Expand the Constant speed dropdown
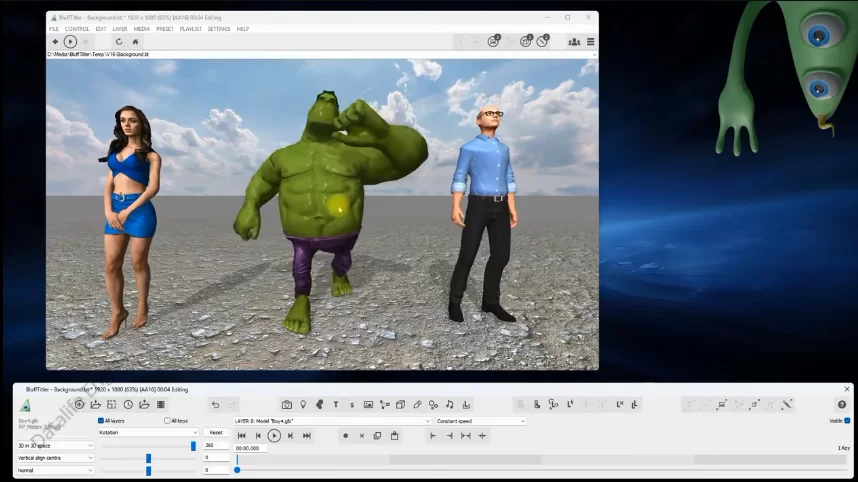Image resolution: width=858 pixels, height=482 pixels. tap(480, 421)
